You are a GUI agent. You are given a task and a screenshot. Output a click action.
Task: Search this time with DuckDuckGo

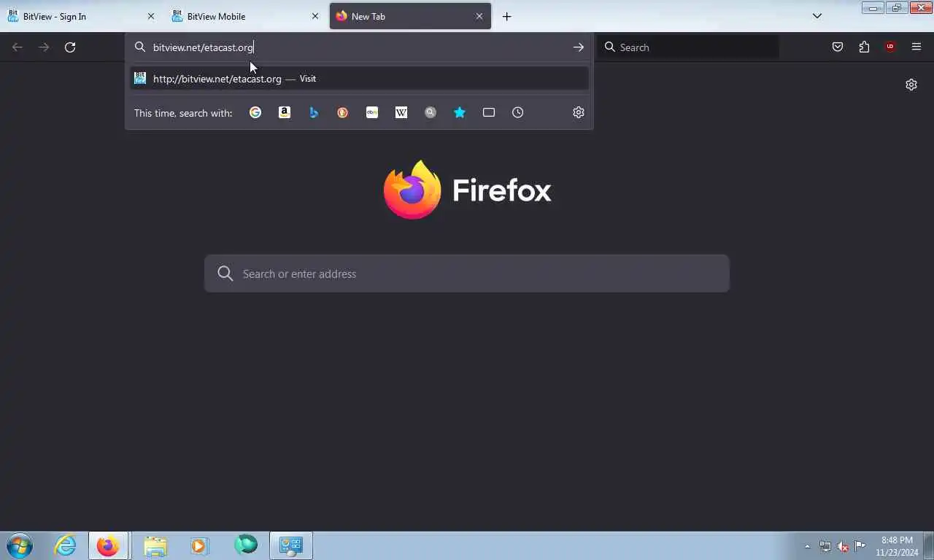click(x=343, y=112)
